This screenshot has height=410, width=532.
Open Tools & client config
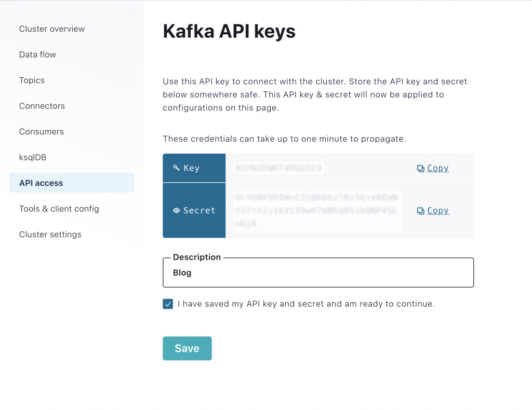[x=59, y=208]
